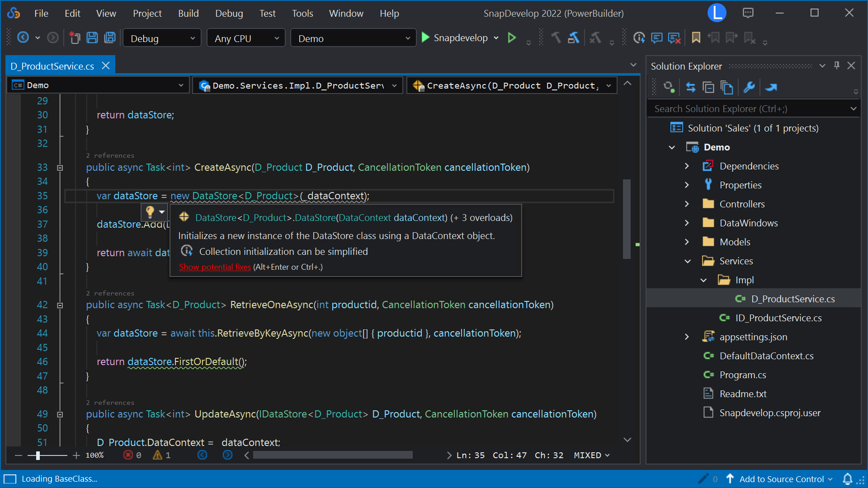
Task: Click the lightbulb quick actions icon
Action: (x=150, y=211)
